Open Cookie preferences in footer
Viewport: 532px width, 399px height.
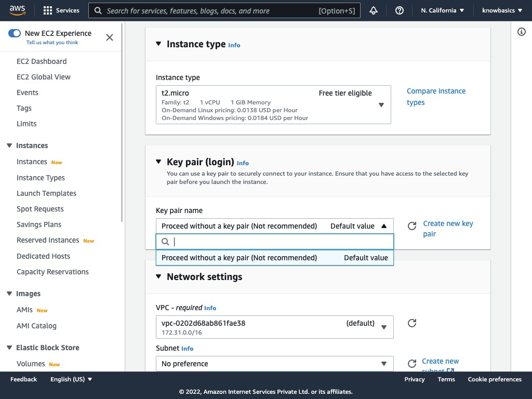point(495,379)
